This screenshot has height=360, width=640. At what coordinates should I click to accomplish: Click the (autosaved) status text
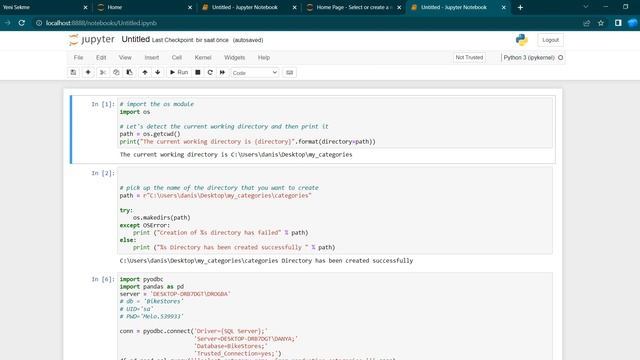point(248,40)
